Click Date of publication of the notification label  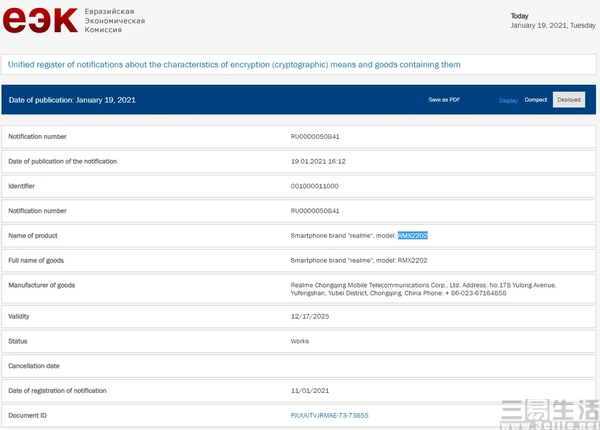[x=62, y=161]
